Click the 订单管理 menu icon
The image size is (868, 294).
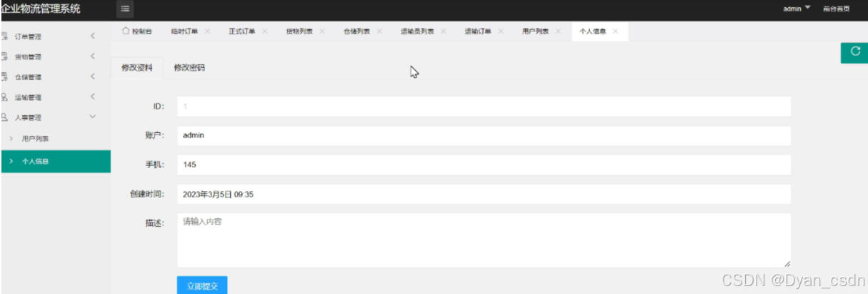(4, 36)
